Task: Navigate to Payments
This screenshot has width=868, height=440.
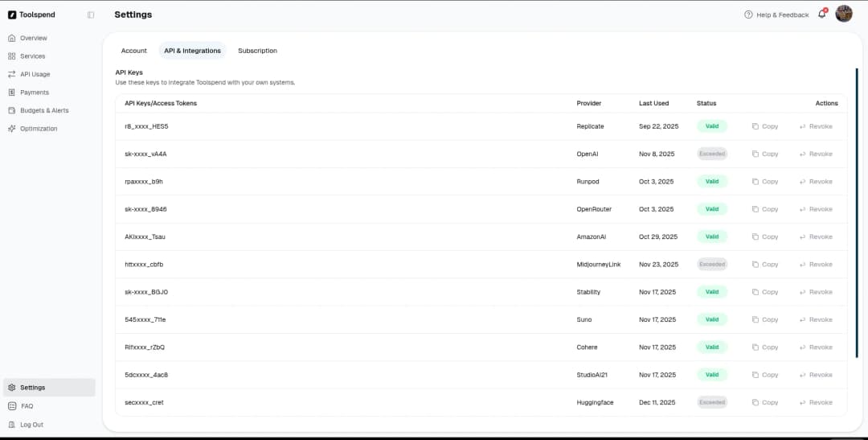Action: pyautogui.click(x=35, y=93)
